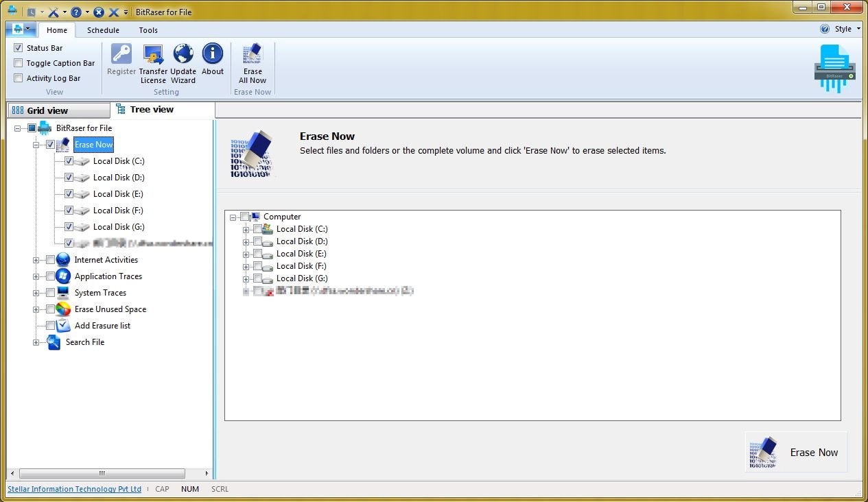Open the About info icon
The height and width of the screenshot is (502, 868).
pos(213,53)
